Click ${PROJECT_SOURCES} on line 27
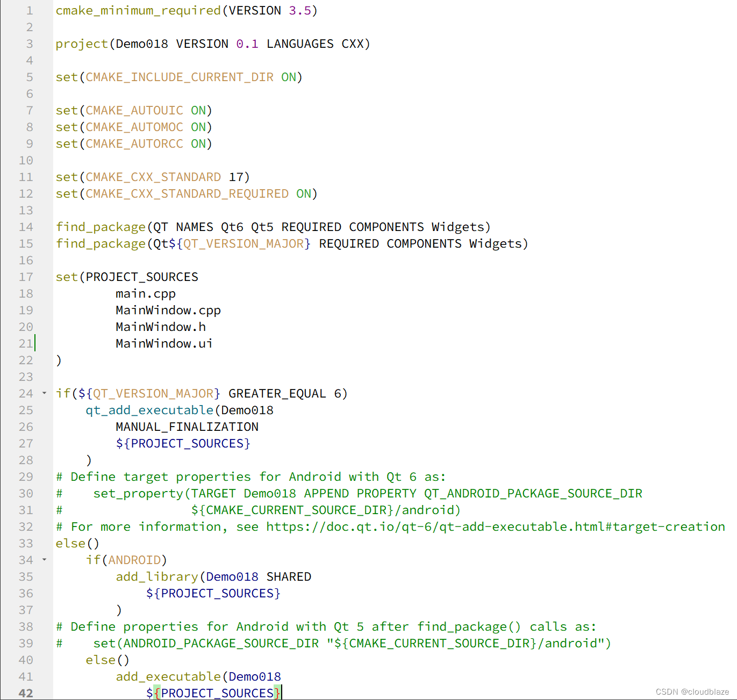Image resolution: width=737 pixels, height=700 pixels. coord(183,444)
